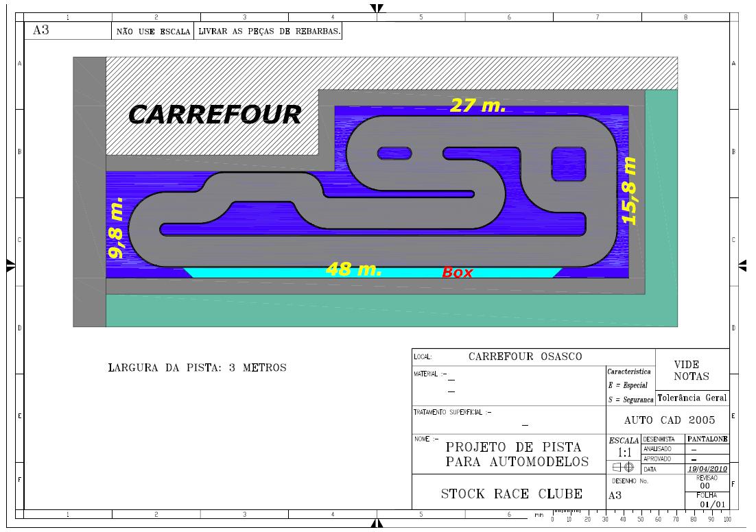The width and height of the screenshot is (756, 532).
Task: Select the 'Característica' heading
Action: click(628, 372)
